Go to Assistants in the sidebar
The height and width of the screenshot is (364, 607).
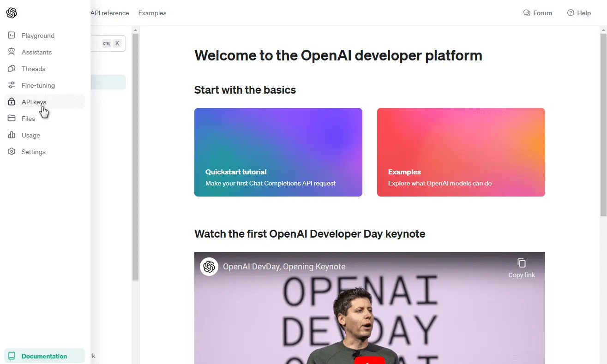[x=44, y=52]
